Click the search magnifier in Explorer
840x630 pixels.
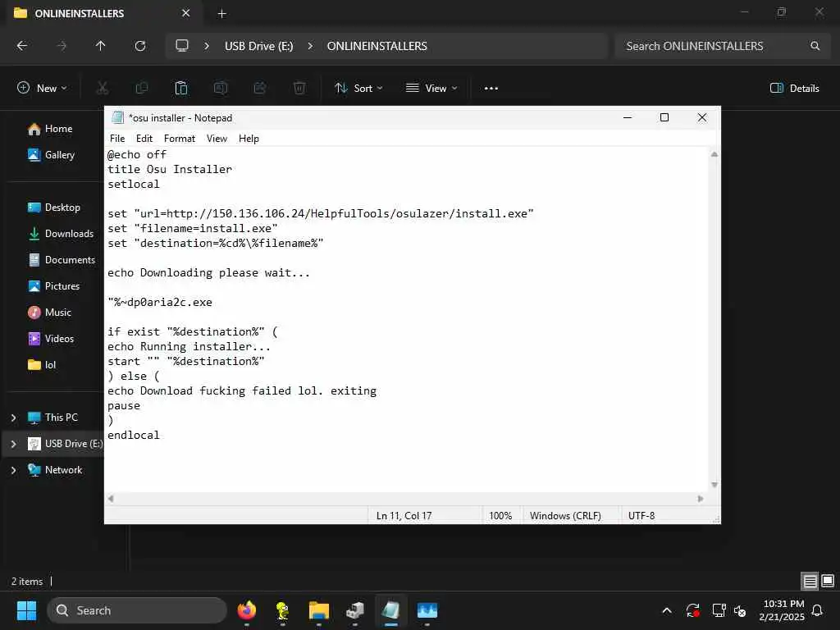pyautogui.click(x=815, y=46)
